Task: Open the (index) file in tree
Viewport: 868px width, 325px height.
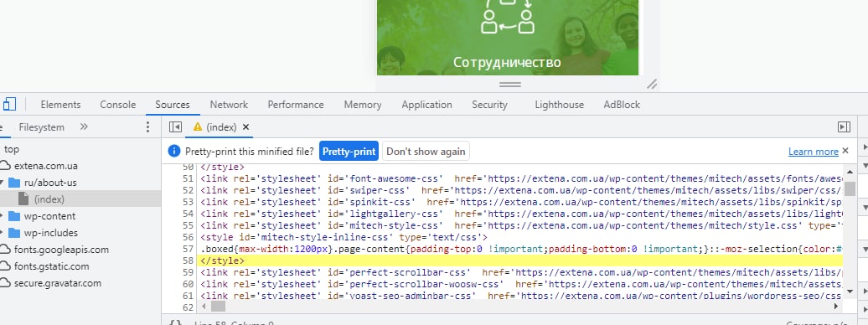Action: (x=49, y=199)
